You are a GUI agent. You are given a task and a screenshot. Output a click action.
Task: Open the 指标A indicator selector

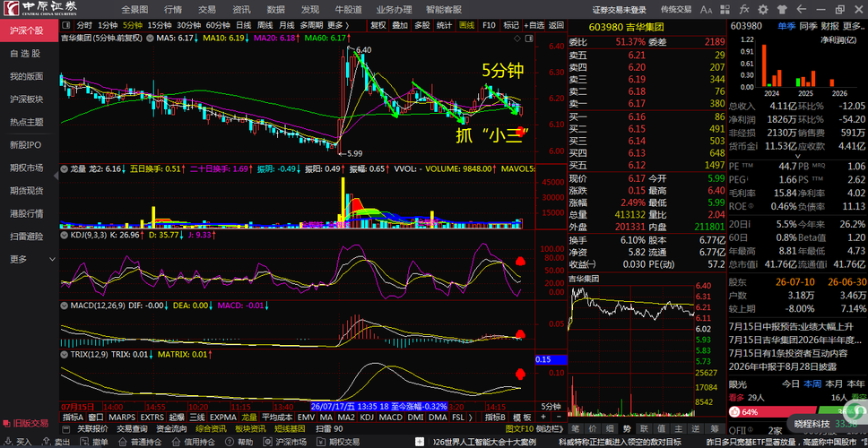[73, 417]
